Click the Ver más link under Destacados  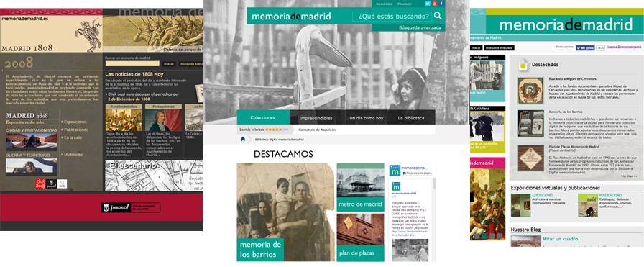(629, 176)
